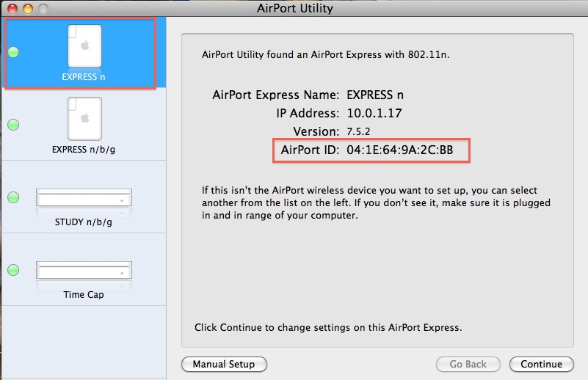The width and height of the screenshot is (588, 380).
Task: Click green status light beside EXPRESS n/b/g
Action: pyautogui.click(x=13, y=125)
